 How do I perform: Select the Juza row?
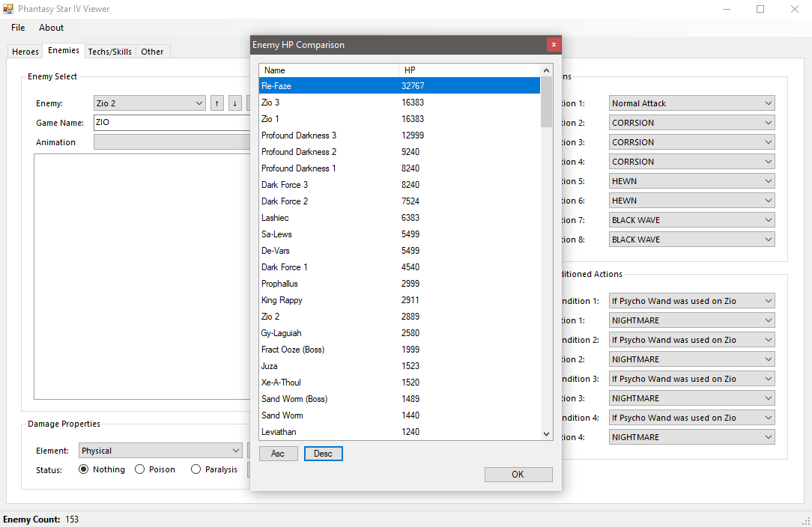coord(399,366)
